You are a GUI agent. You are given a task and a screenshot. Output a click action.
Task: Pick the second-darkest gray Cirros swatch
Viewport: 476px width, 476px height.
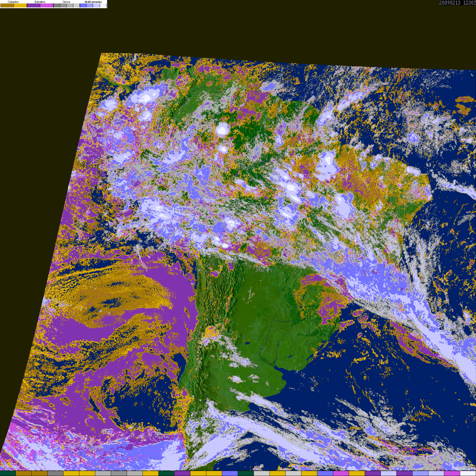tap(63, 5)
